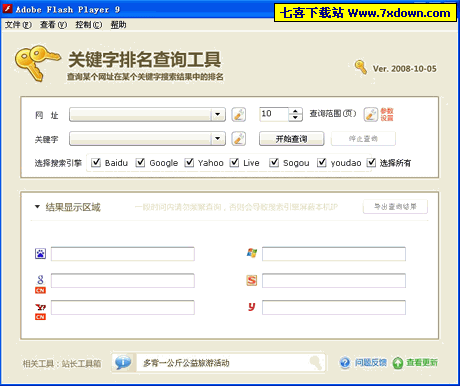Click the large golden keys logo
Viewport: 460px width, 386px height.
pyautogui.click(x=38, y=63)
